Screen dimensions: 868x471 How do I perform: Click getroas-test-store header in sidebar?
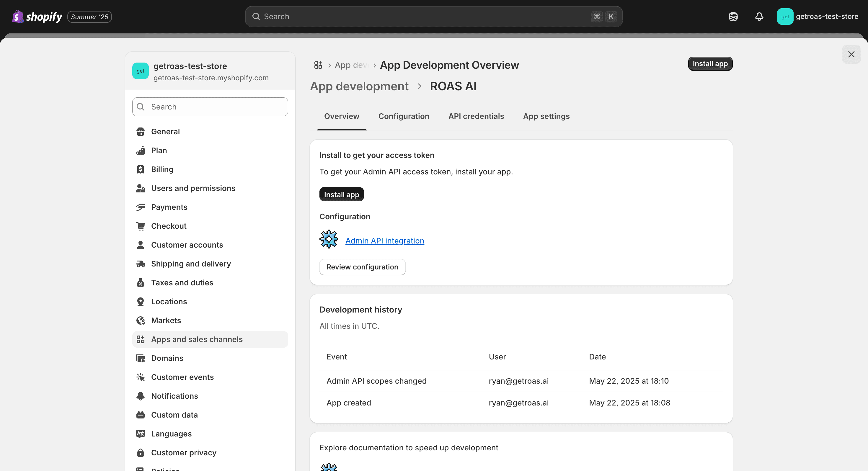click(x=210, y=71)
